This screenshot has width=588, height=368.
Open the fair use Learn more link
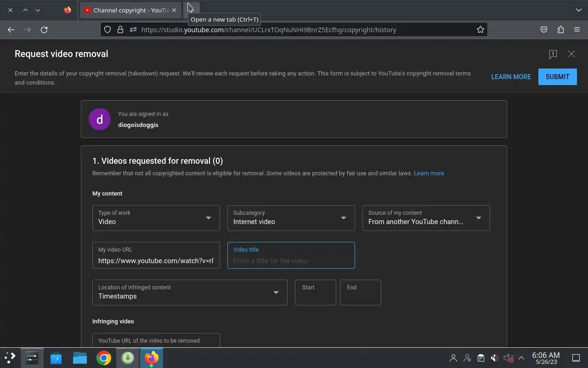pos(429,173)
